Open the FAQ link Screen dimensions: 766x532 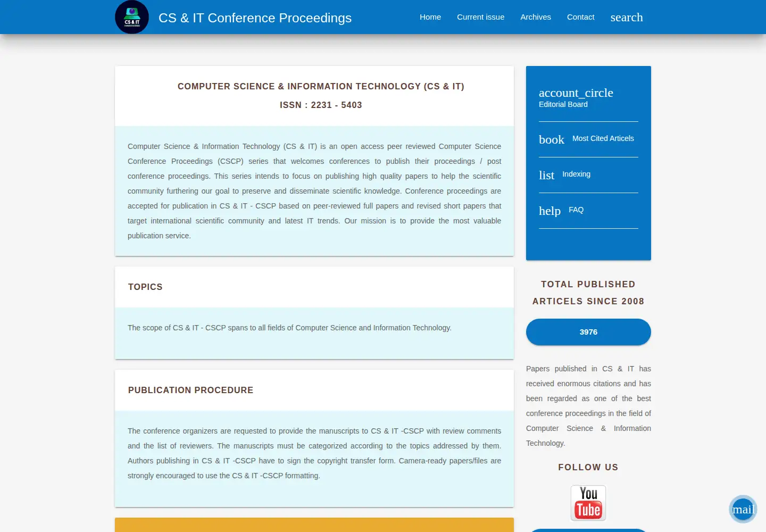[x=576, y=210]
